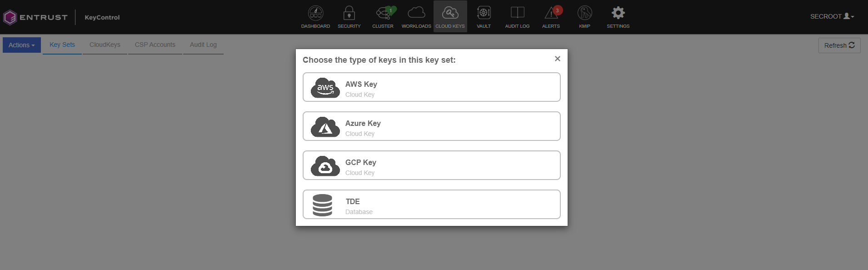Click the GCP cloud logo icon
This screenshot has height=270, width=868.
(x=325, y=165)
